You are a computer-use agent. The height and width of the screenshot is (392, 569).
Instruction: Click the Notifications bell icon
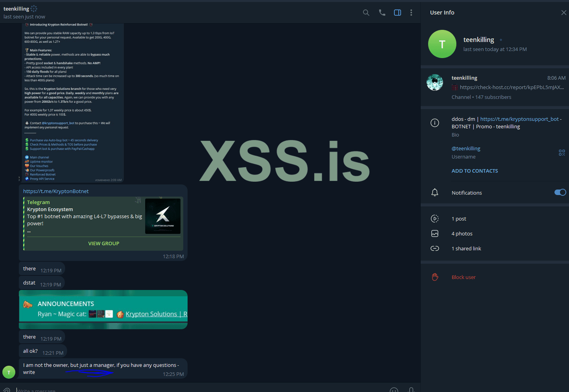click(435, 192)
